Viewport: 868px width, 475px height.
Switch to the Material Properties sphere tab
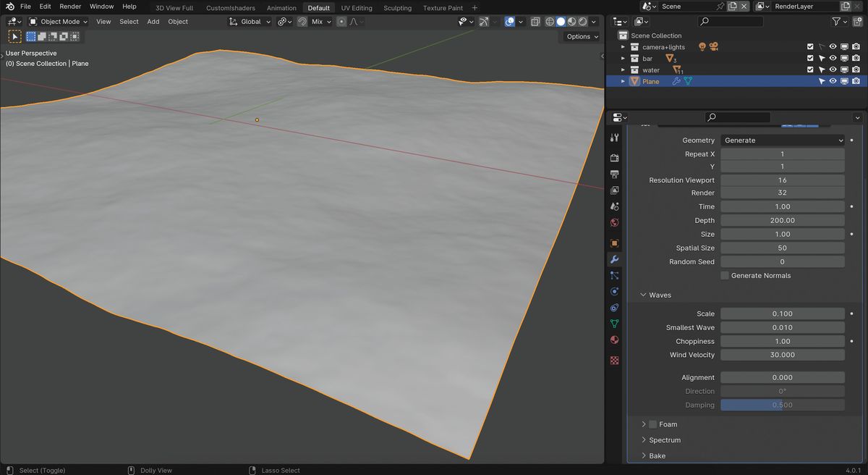click(614, 340)
